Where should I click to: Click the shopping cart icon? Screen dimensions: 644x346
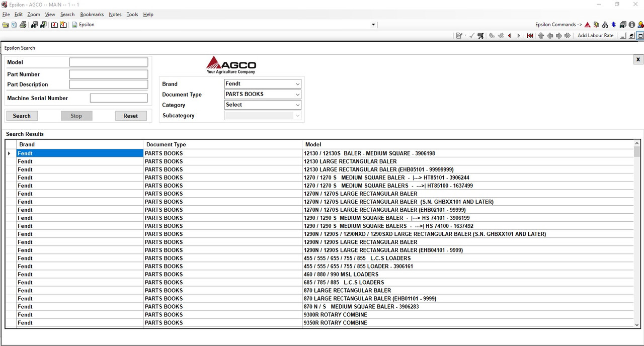[480, 36]
